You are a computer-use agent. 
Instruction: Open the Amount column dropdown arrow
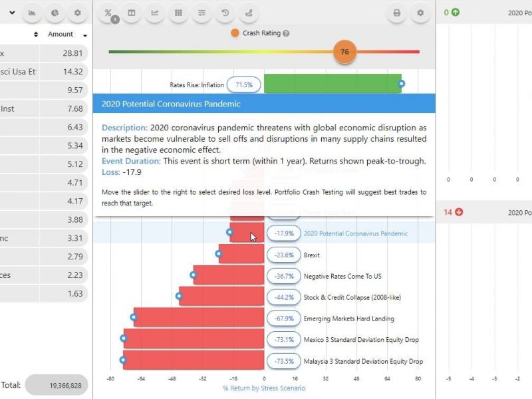coord(85,35)
